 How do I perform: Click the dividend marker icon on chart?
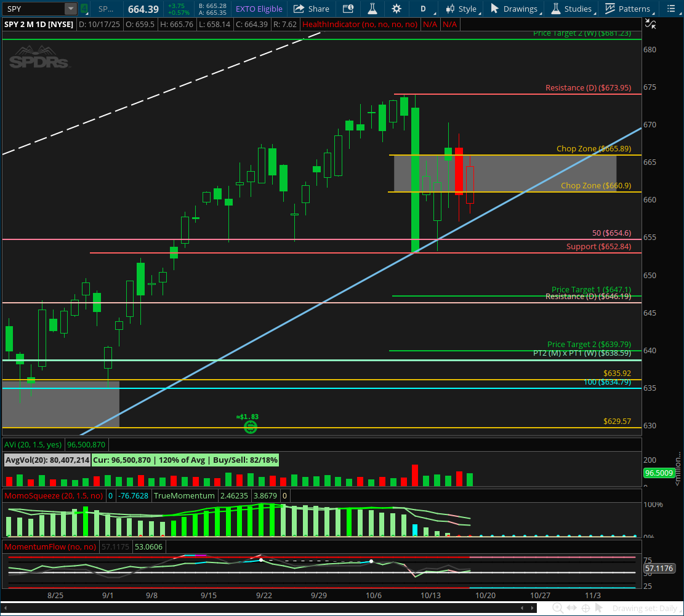(251, 427)
